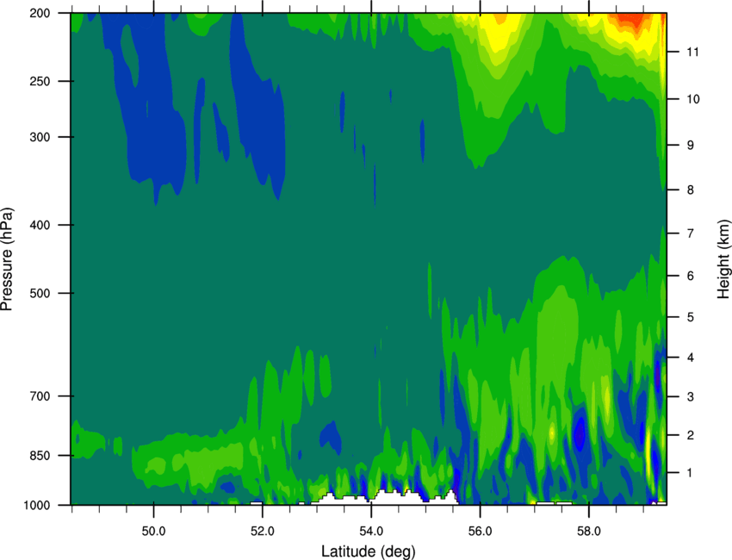732x560 pixels.
Task: Click the 850 pressure tick label
Action: click(40, 456)
